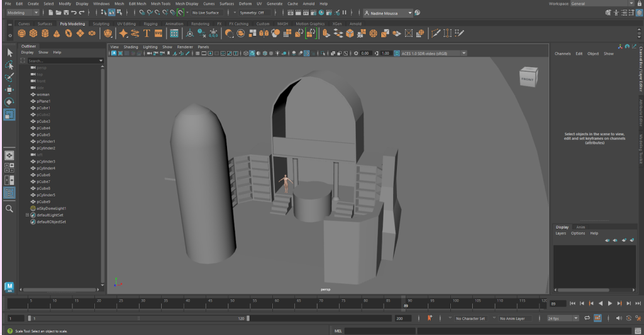Create a polygon cube from shelf
This screenshot has width=644, height=335.
click(33, 33)
